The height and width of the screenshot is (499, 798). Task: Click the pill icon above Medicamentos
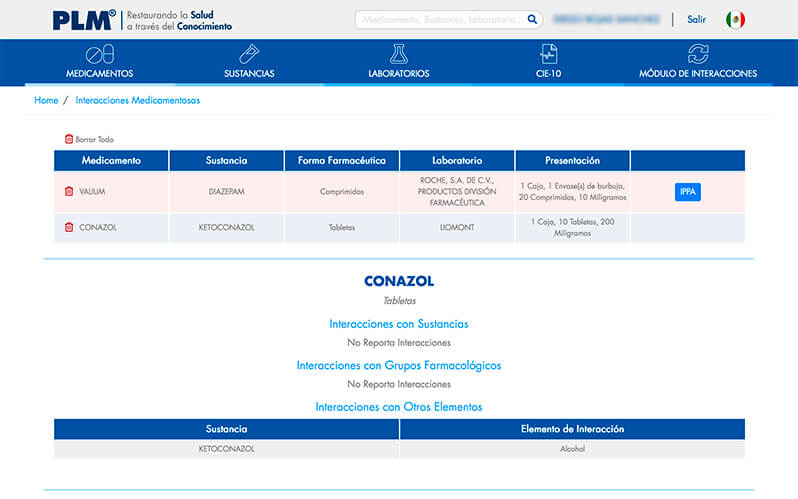(100, 54)
